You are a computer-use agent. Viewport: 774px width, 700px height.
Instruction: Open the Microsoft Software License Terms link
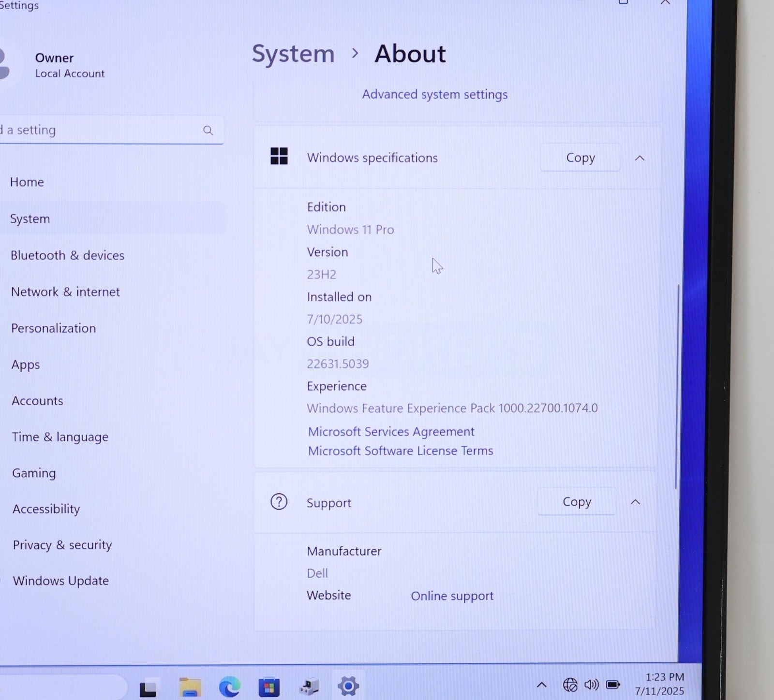point(400,451)
